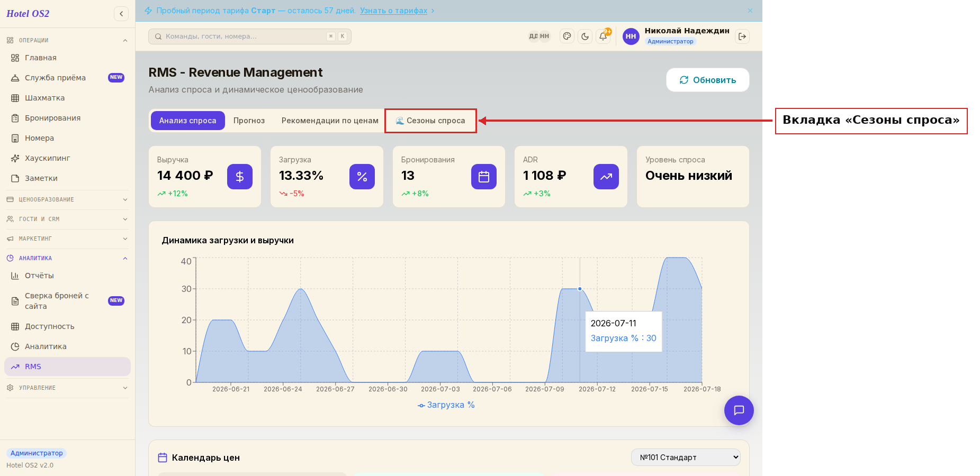
Task: Expand the Управление sidebar group
Action: tap(67, 388)
